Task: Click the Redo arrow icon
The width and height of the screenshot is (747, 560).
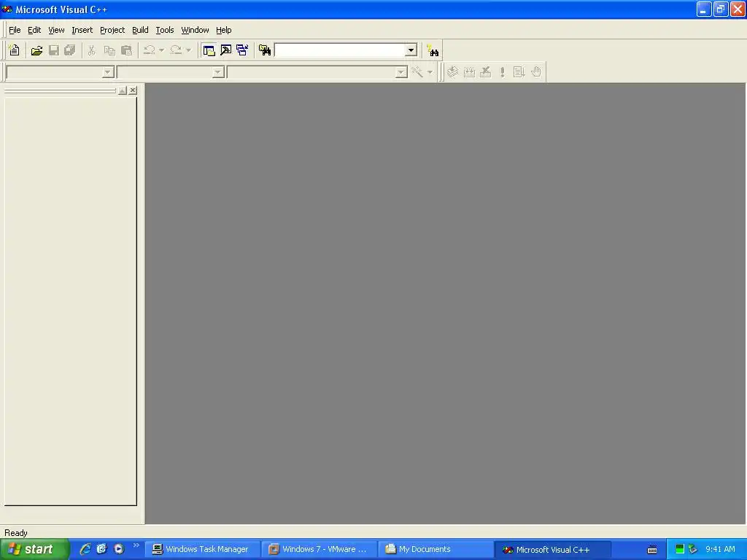Action: pyautogui.click(x=176, y=50)
